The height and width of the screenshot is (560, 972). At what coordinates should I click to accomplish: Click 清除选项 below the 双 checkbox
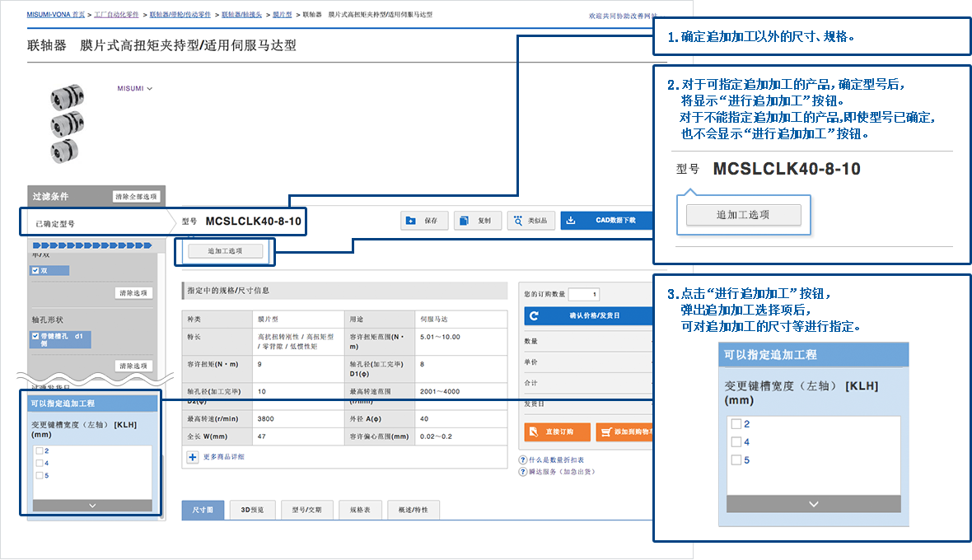click(133, 293)
